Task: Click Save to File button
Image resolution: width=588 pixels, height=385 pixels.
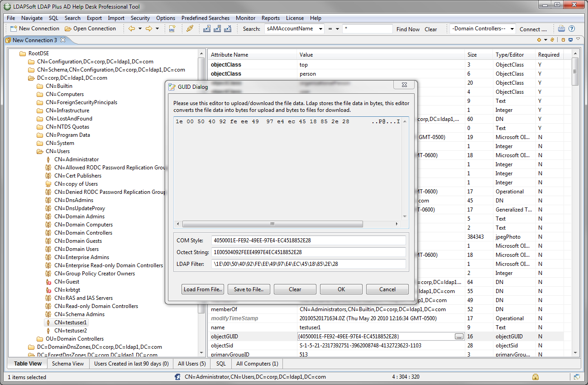Action: click(x=249, y=289)
